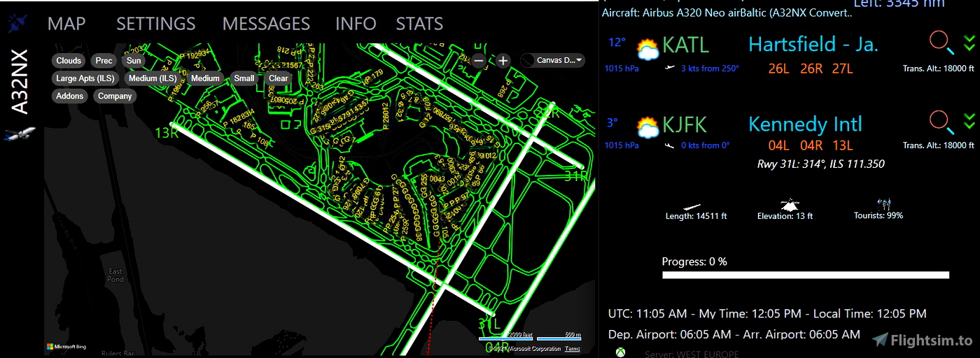
Task: Click the Aircraft Airbus A320 Neo text
Action: 727,13
